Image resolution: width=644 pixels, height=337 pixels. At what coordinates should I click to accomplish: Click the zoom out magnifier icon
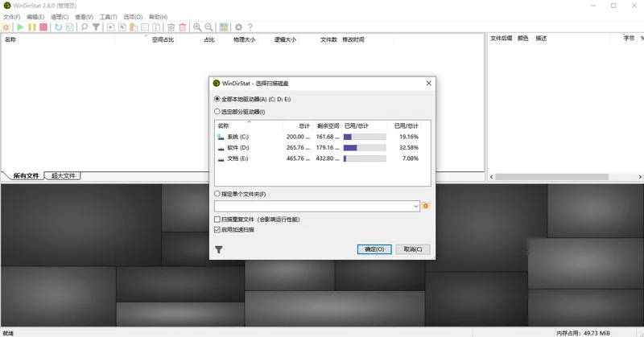pos(209,27)
